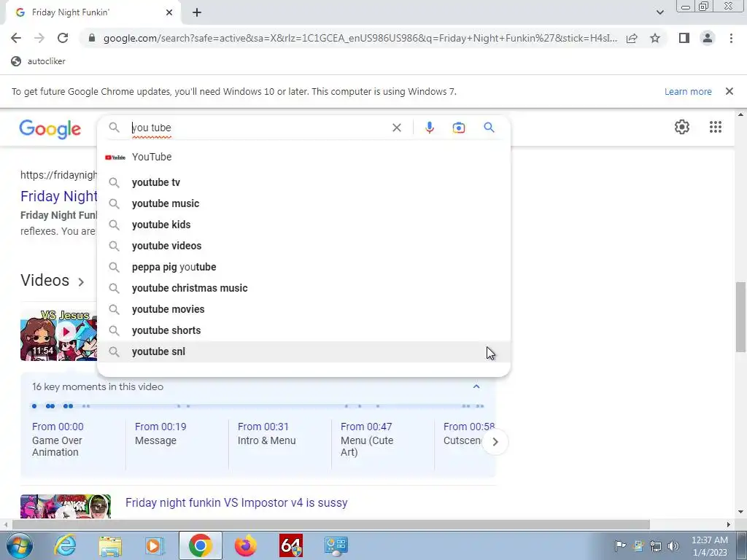Open Firefox from the taskbar
Screen dimensions: 747x560
[x=246, y=545]
